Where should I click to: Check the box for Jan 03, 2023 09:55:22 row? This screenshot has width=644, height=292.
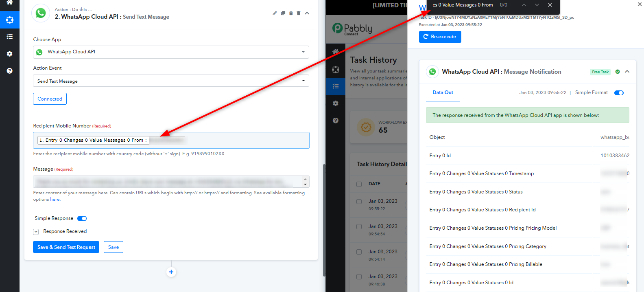(x=359, y=202)
